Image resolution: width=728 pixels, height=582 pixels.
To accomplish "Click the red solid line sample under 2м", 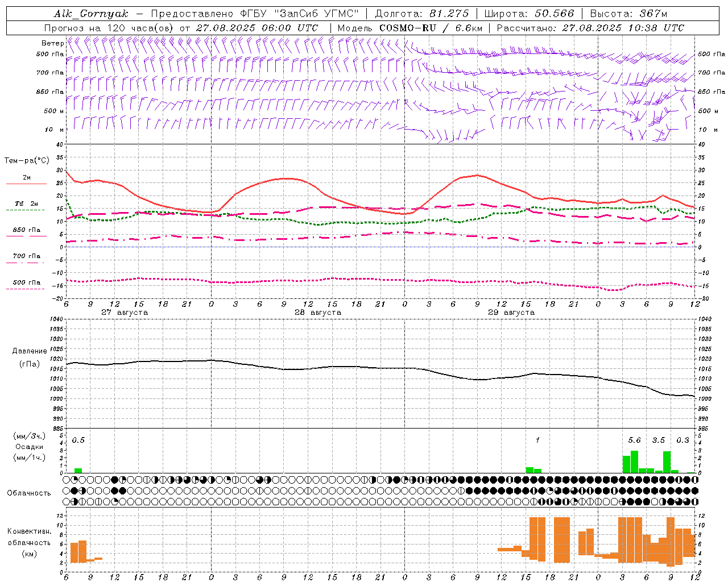I will click(26, 184).
